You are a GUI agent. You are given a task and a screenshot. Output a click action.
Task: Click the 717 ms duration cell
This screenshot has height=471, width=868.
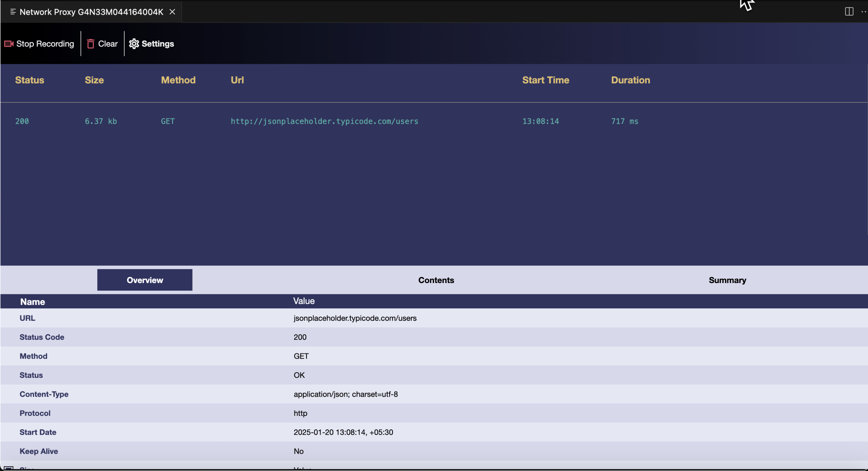[x=624, y=122]
